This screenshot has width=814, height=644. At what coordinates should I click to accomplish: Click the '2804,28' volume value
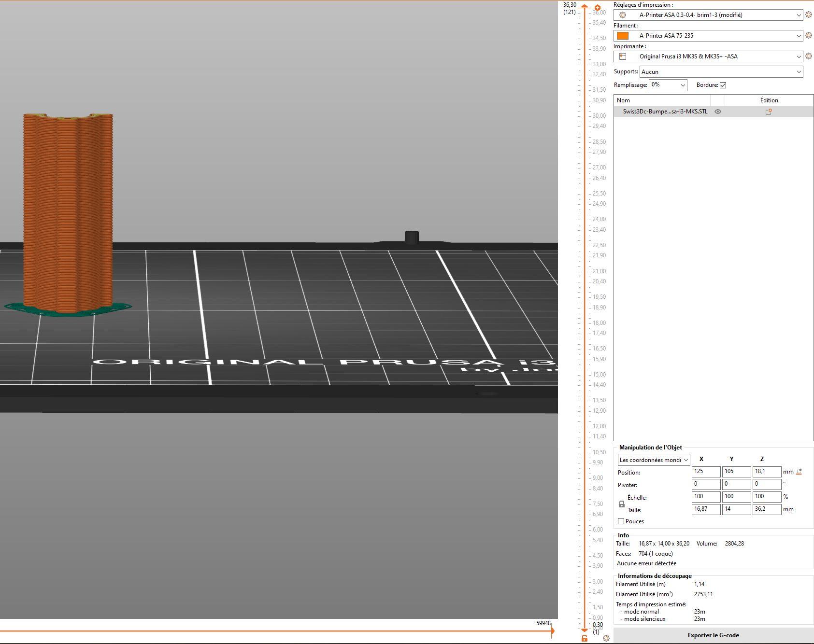(x=734, y=544)
